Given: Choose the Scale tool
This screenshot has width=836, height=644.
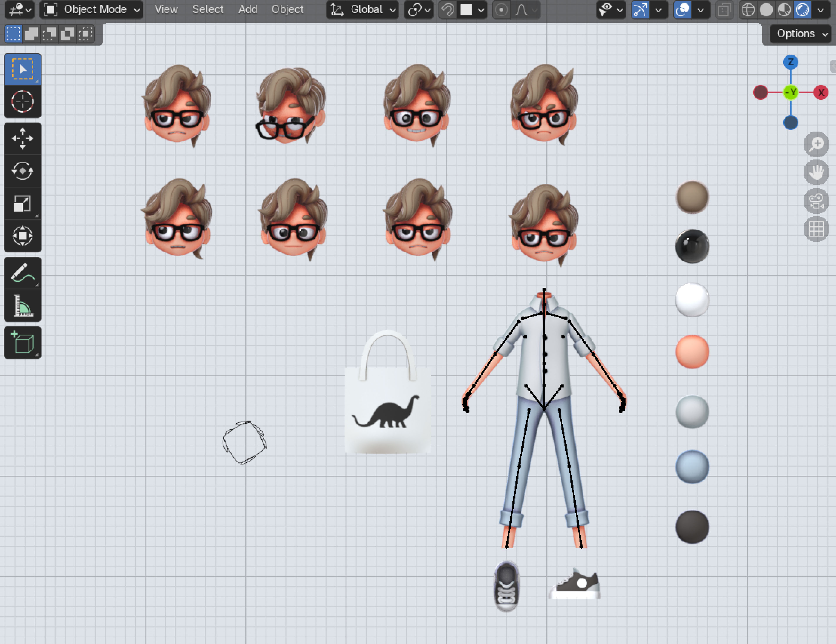Looking at the screenshot, I should [22, 203].
